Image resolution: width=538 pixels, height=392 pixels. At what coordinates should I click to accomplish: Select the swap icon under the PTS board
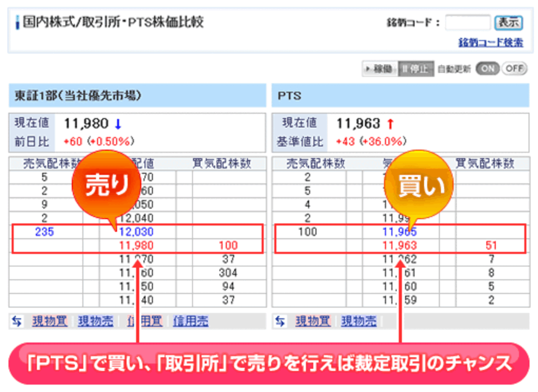point(279,321)
